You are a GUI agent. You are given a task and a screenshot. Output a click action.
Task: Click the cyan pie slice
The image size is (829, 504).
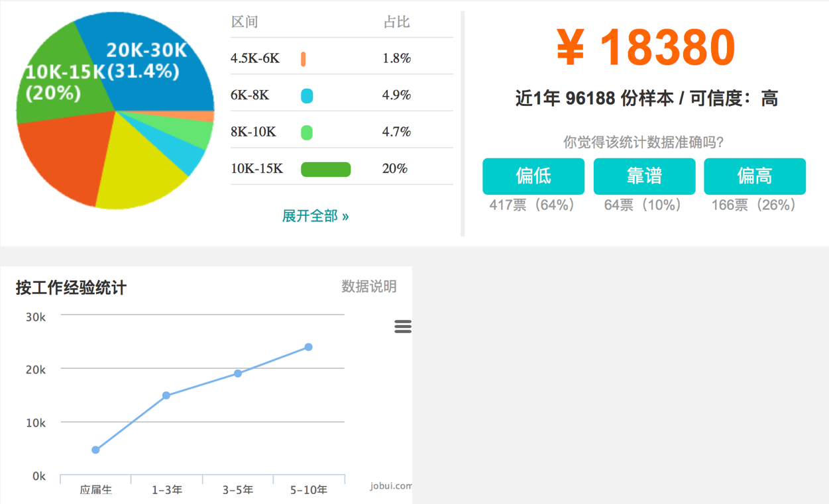pos(182,151)
